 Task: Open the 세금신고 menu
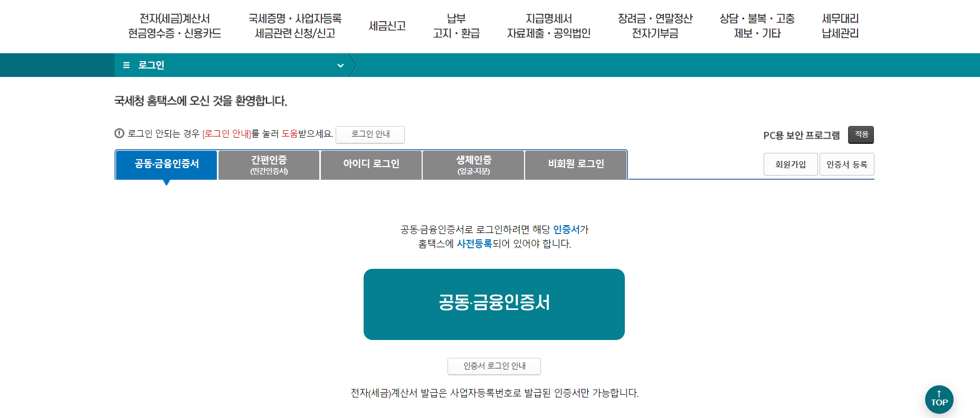[387, 26]
